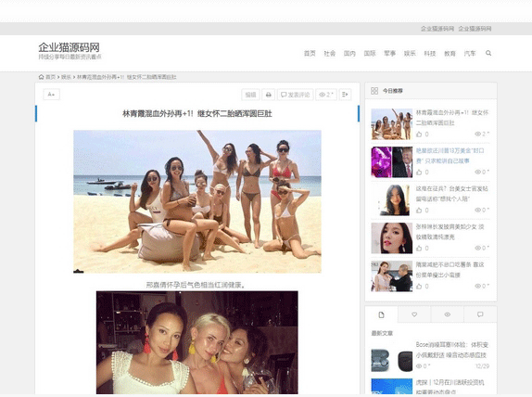Click the 12/29 date on Bose article
Viewport: 532px width, 397px height.
coord(482,366)
